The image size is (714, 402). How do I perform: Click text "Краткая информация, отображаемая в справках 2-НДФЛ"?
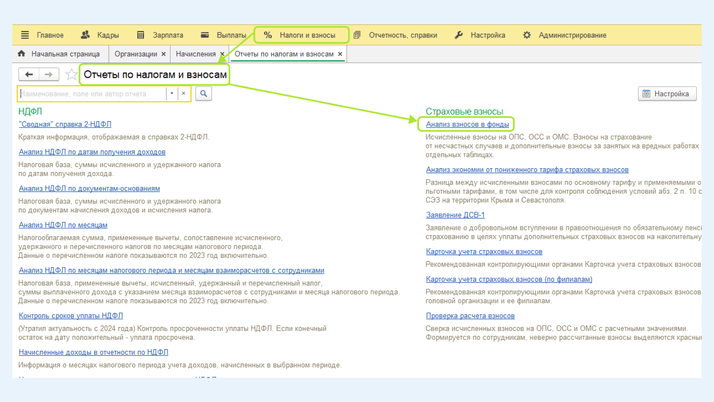[x=113, y=137]
